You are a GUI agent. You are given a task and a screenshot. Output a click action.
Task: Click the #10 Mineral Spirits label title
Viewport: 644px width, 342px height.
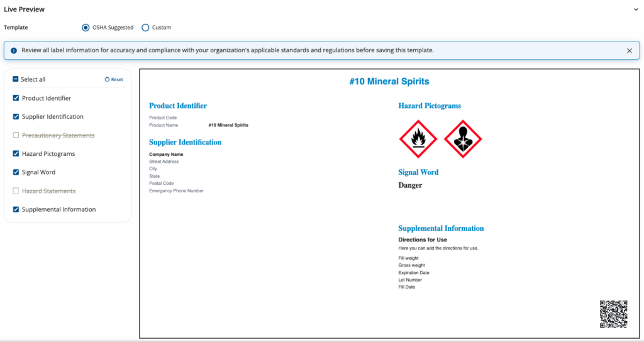(x=389, y=81)
